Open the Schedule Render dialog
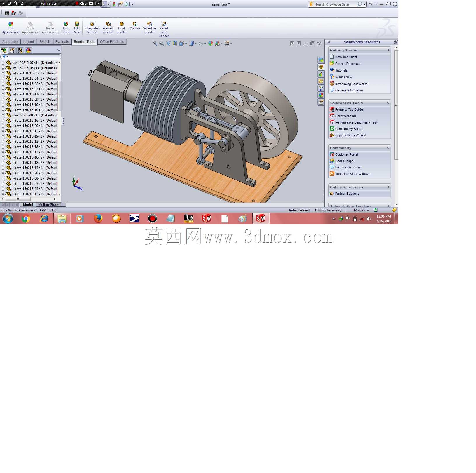This screenshot has width=476, height=473. tap(149, 28)
